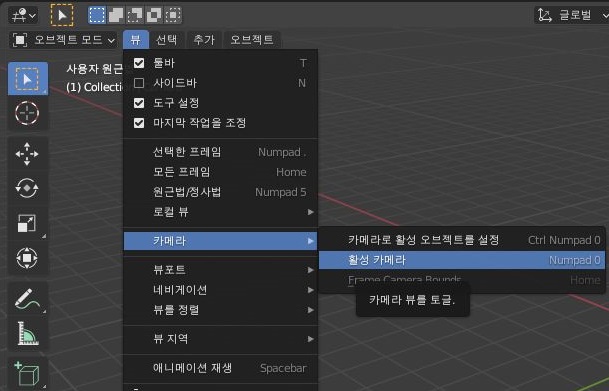Viewport: 609px width, 391px height.
Task: Expand the 네비게이션 submenu
Action: pyautogui.click(x=221, y=290)
